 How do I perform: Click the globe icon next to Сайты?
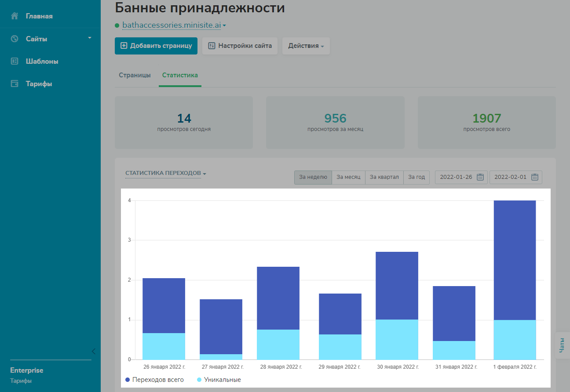[x=15, y=39]
